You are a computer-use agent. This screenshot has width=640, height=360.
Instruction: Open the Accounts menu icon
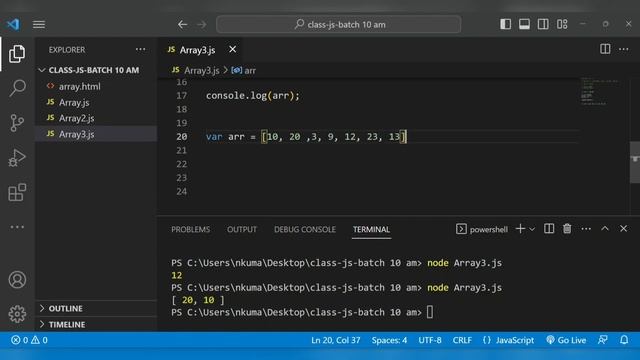pos(17,280)
